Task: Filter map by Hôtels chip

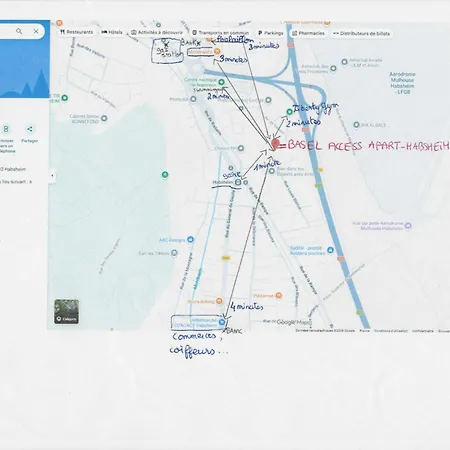Action: pyautogui.click(x=112, y=32)
